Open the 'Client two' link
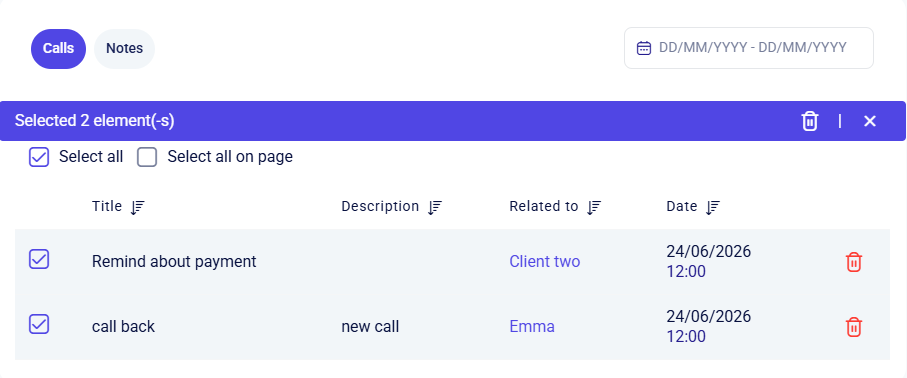The height and width of the screenshot is (378, 907). 544,262
